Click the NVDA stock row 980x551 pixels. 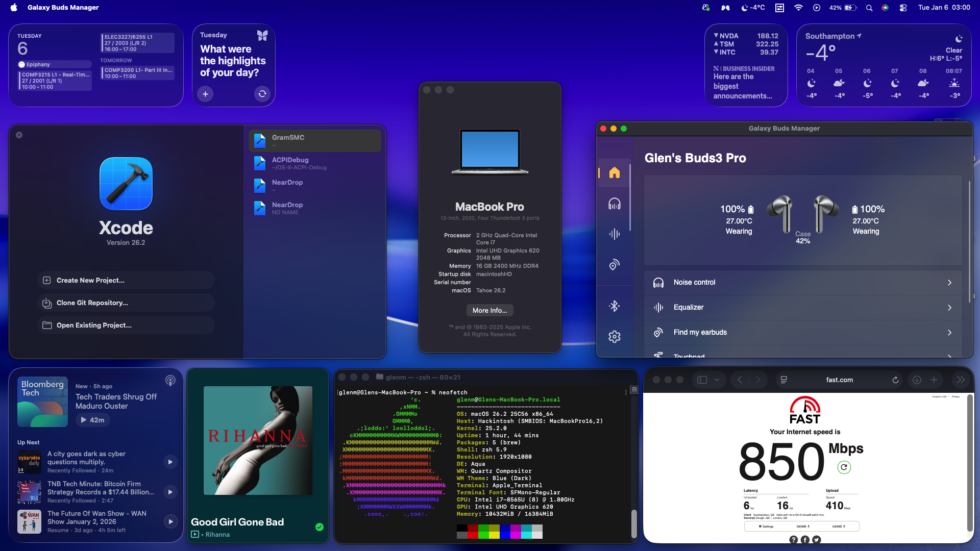pos(746,36)
